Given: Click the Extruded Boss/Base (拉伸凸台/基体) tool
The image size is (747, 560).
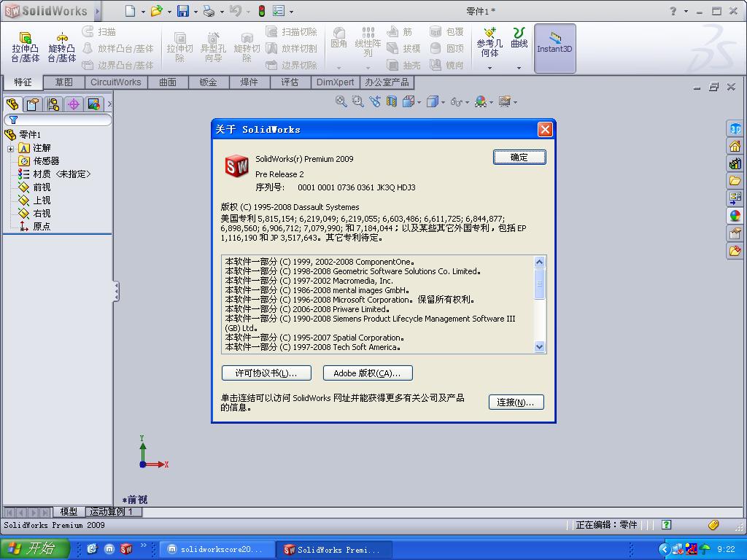Looking at the screenshot, I should click(x=26, y=47).
